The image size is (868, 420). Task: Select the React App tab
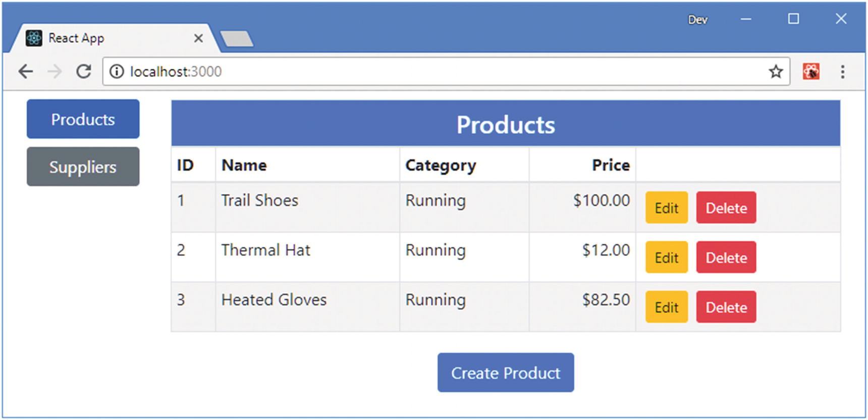[x=101, y=38]
